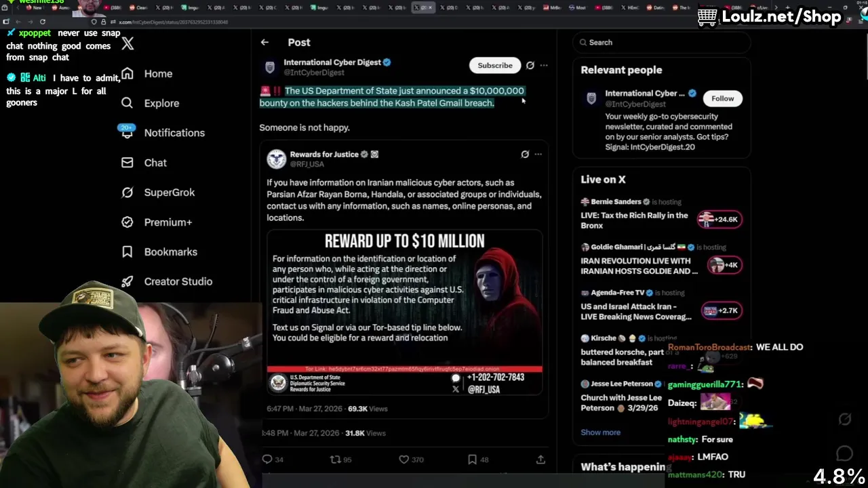Click Show more under Live on X
Image resolution: width=868 pixels, height=488 pixels.
pos(600,432)
